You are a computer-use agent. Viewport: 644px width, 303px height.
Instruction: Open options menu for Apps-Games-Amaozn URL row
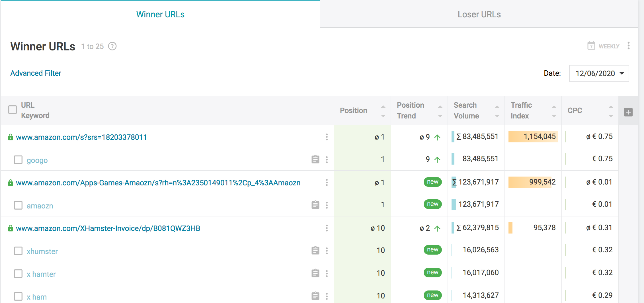click(x=327, y=183)
